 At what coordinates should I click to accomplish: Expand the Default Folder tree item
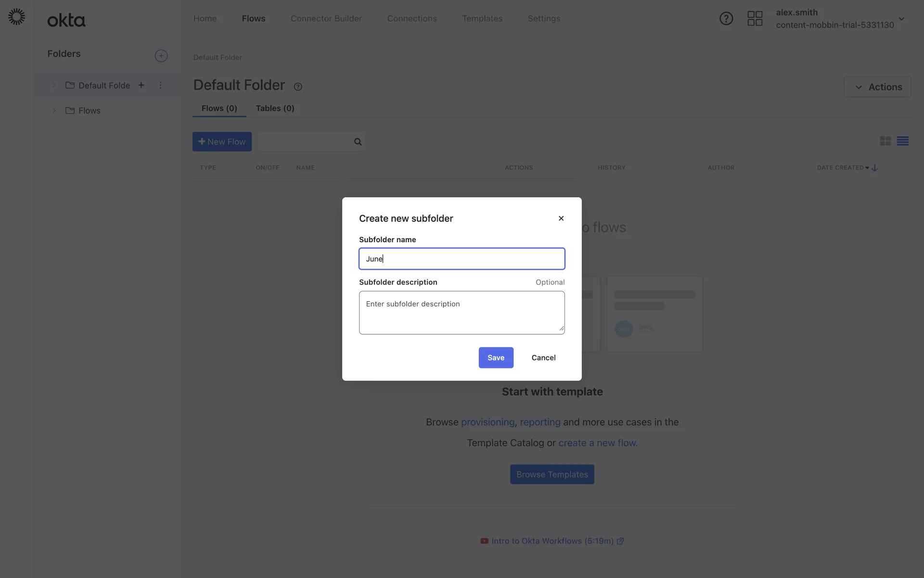54,85
